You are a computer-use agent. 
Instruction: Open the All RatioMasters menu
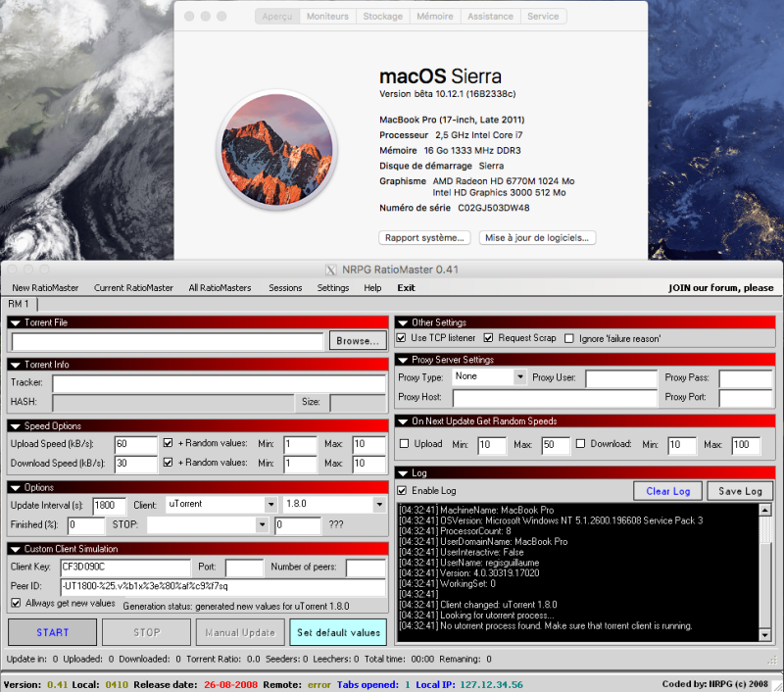click(x=220, y=288)
